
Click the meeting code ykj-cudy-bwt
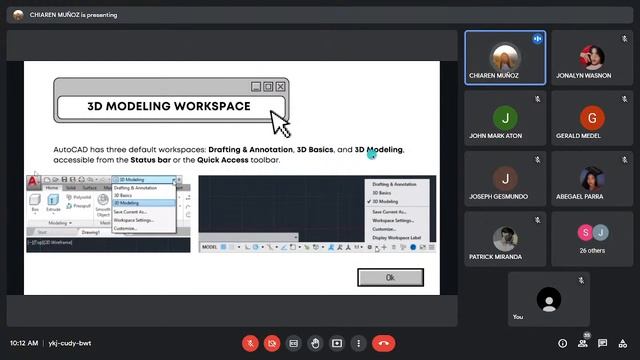[x=70, y=343]
